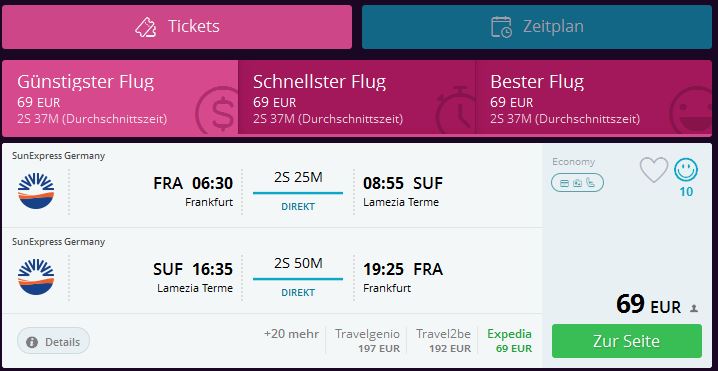The height and width of the screenshot is (371, 718).
Task: Click the green Zur Seite button
Action: [626, 341]
